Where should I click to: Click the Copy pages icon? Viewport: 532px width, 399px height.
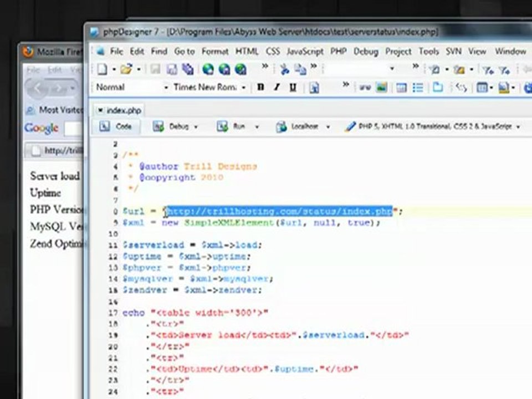(x=300, y=70)
